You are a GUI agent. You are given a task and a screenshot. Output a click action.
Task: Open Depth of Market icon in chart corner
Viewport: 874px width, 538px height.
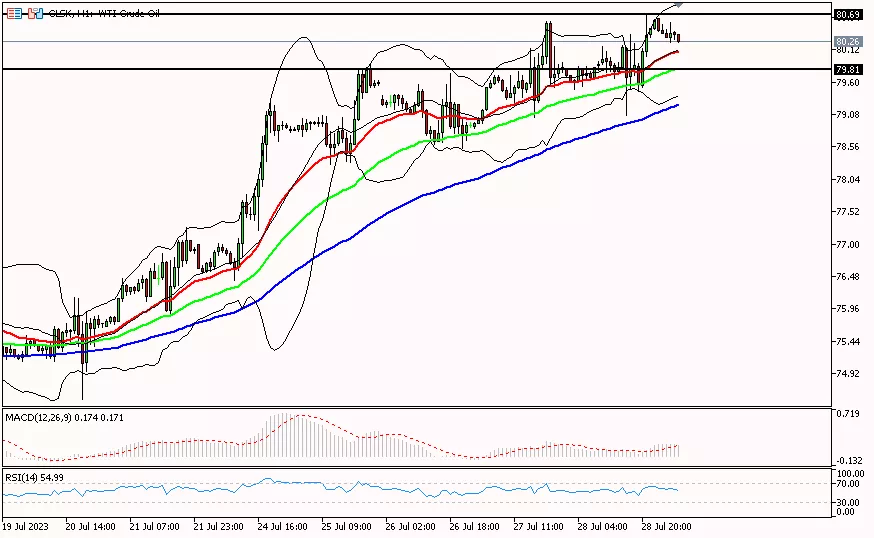(14, 13)
